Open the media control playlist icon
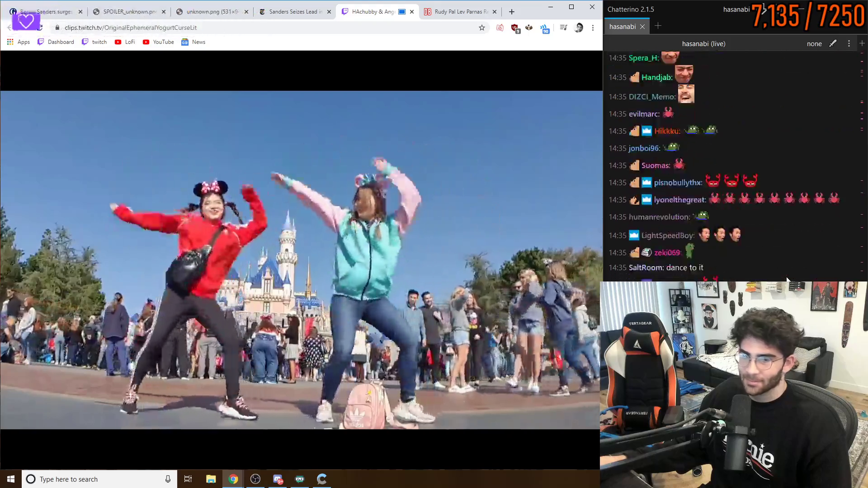The height and width of the screenshot is (488, 868). (564, 28)
